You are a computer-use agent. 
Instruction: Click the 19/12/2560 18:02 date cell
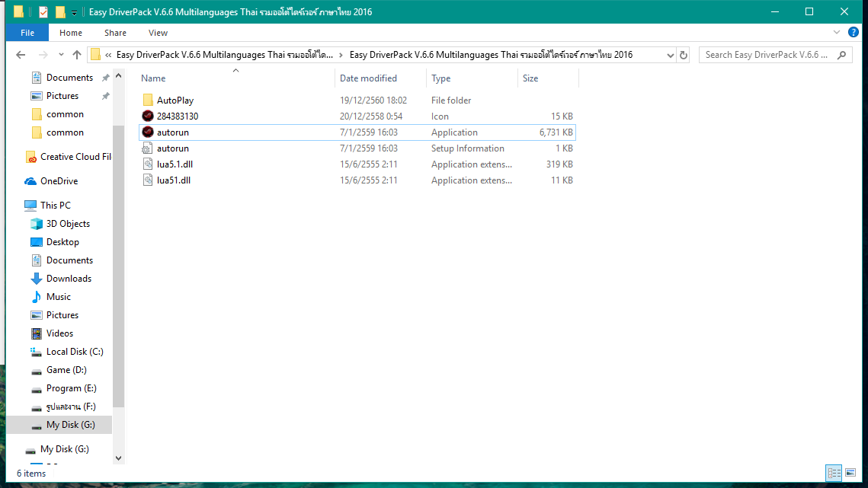373,100
